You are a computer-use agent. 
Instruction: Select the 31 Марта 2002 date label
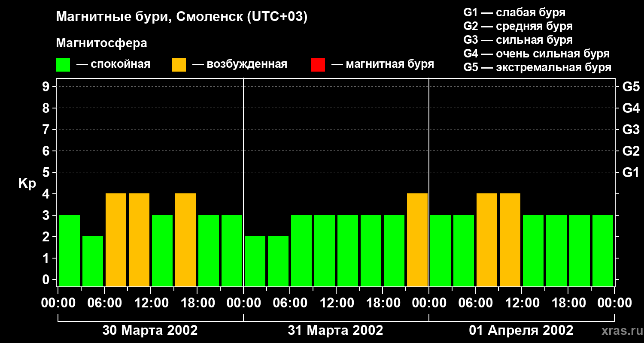pyautogui.click(x=335, y=331)
